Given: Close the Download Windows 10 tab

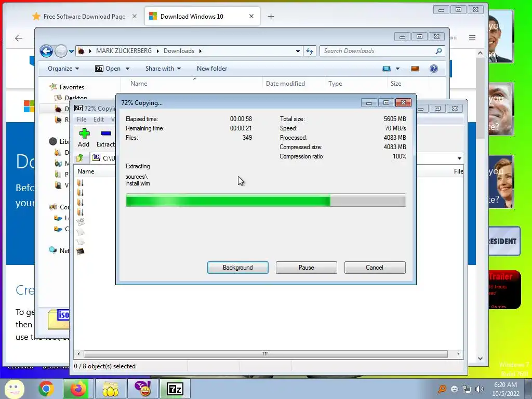Looking at the screenshot, I should (251, 16).
